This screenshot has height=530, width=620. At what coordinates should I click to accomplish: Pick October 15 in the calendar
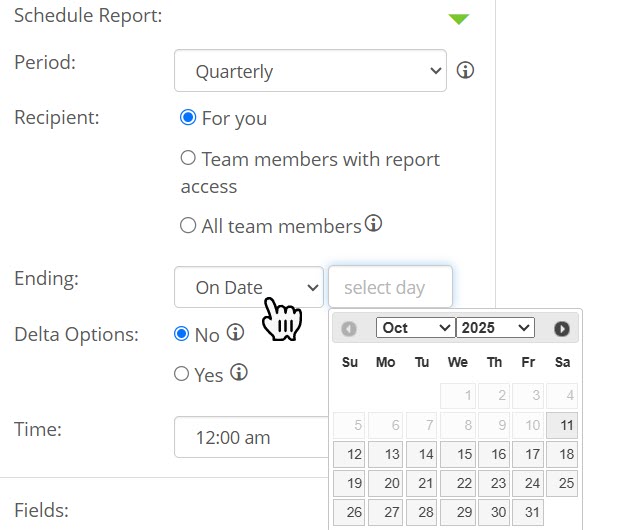click(x=457, y=454)
